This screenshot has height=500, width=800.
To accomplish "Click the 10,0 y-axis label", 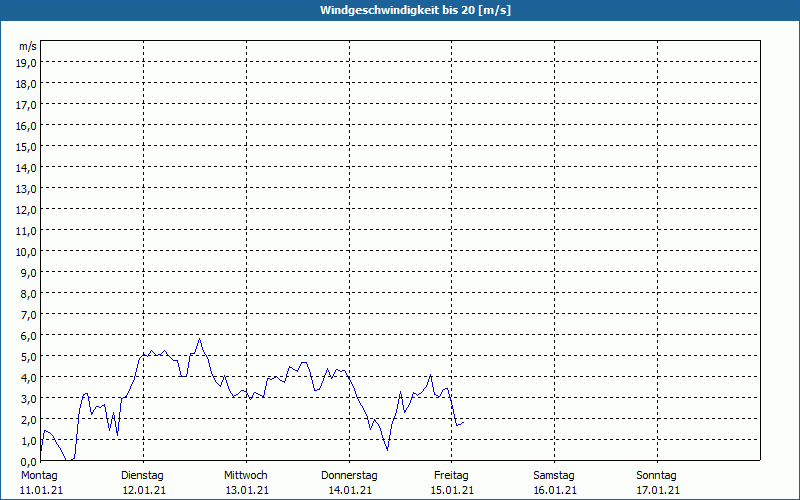I will [x=27, y=252].
